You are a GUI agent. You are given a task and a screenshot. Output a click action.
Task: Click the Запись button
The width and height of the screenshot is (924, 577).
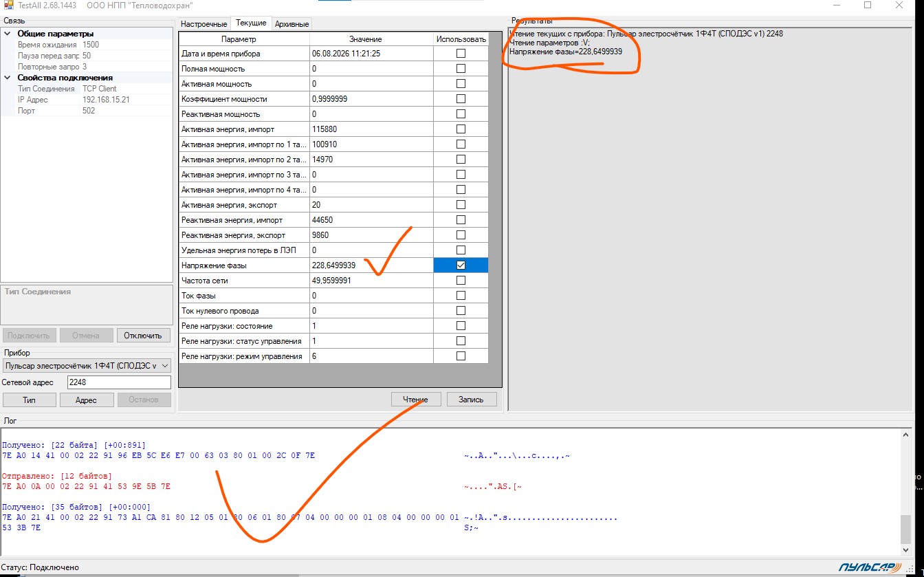(x=472, y=400)
